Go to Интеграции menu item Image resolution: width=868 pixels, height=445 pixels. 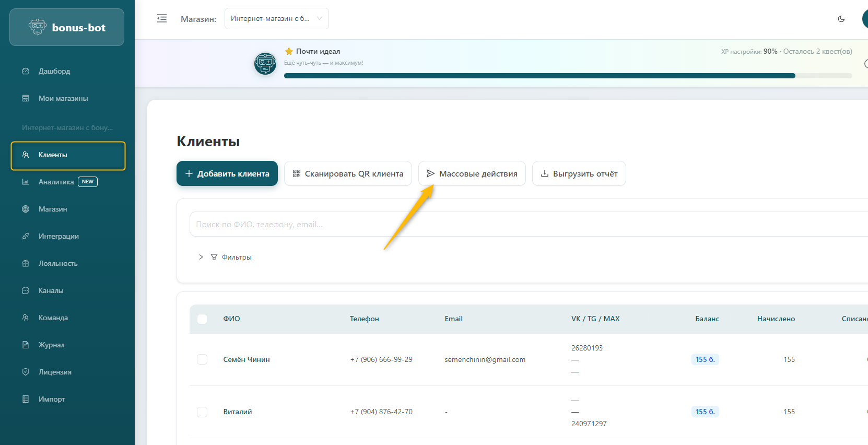(x=58, y=236)
